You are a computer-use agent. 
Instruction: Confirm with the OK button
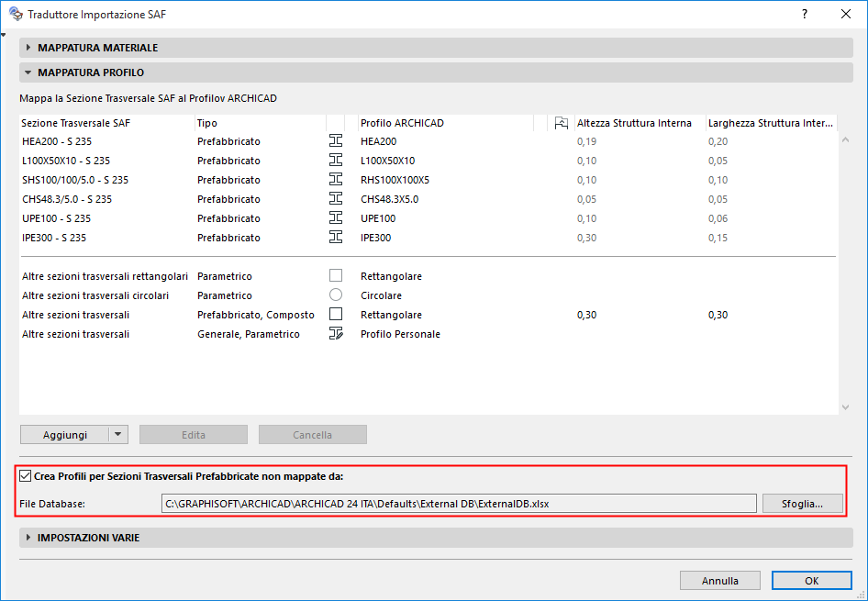811,581
